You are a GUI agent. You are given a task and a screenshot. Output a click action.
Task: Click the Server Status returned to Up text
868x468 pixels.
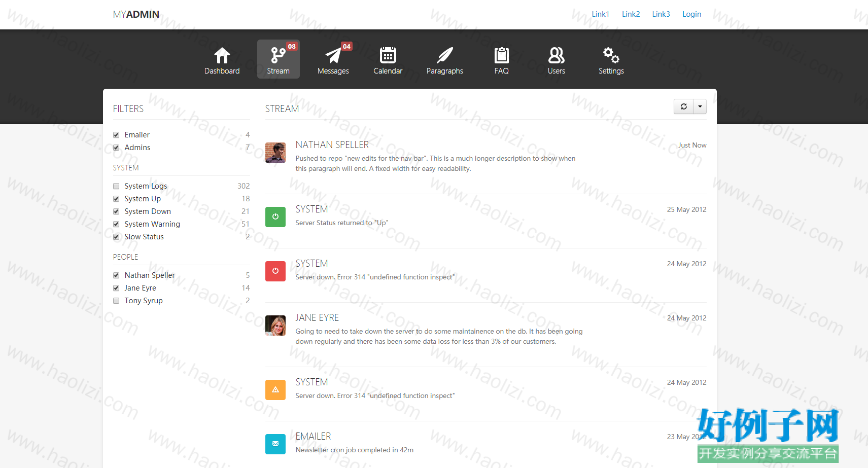point(342,223)
